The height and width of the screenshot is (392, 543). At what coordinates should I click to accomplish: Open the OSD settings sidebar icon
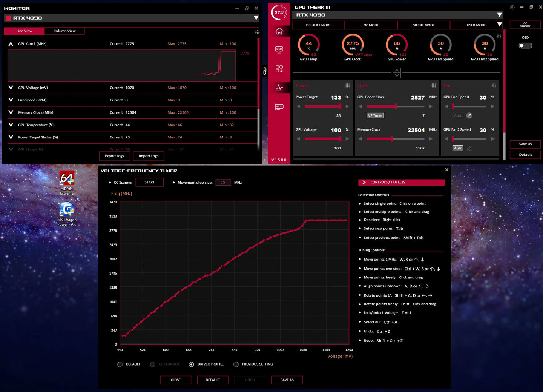click(x=279, y=50)
